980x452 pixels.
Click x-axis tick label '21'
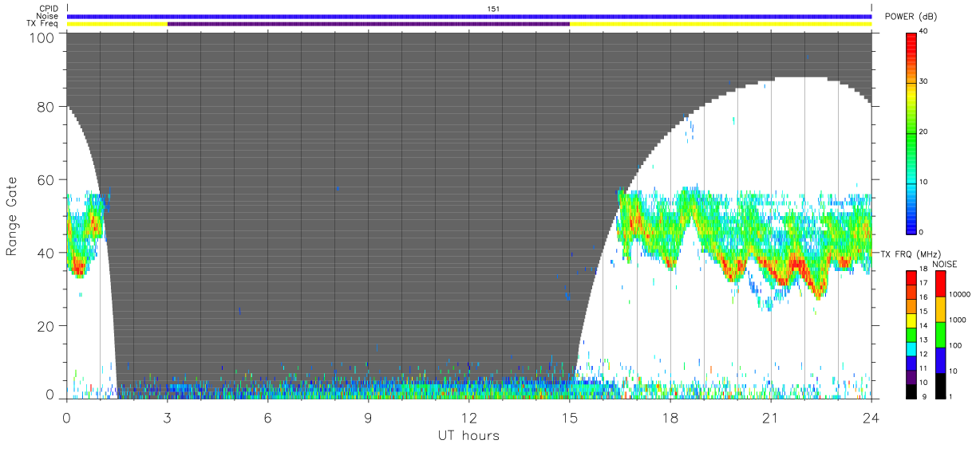pos(771,417)
